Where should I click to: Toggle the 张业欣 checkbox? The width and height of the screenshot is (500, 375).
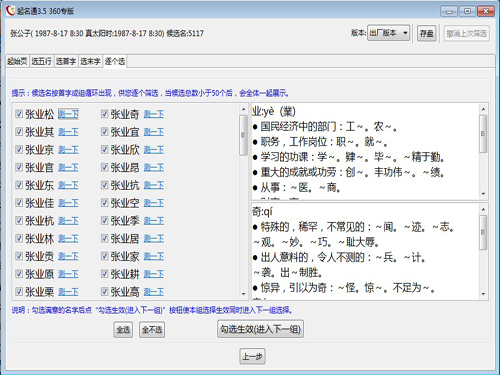pyautogui.click(x=105, y=149)
